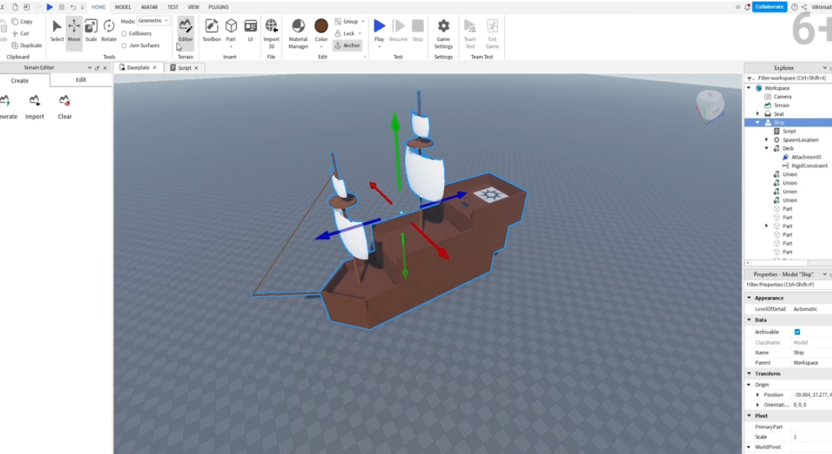
Task: Open the Mode Geometric dropdown
Action: click(x=153, y=21)
